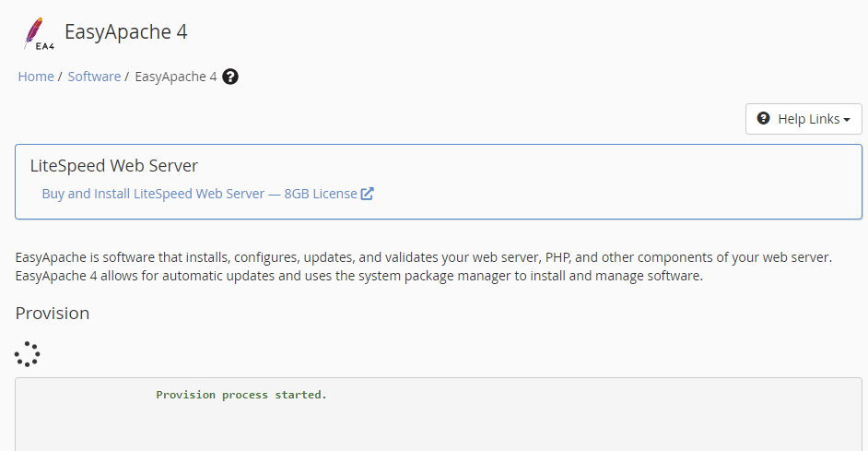Click the external link icon after 8GB License
This screenshot has height=451, width=868.
coord(367,194)
